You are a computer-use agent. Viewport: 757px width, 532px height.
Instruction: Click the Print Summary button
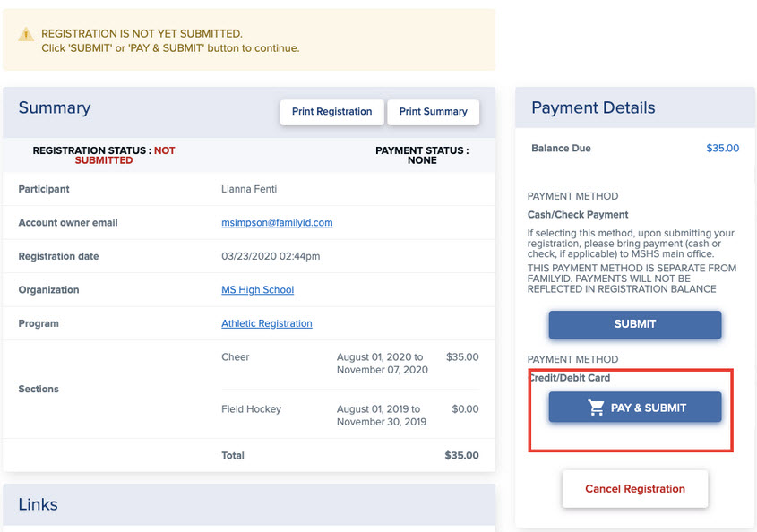click(434, 112)
